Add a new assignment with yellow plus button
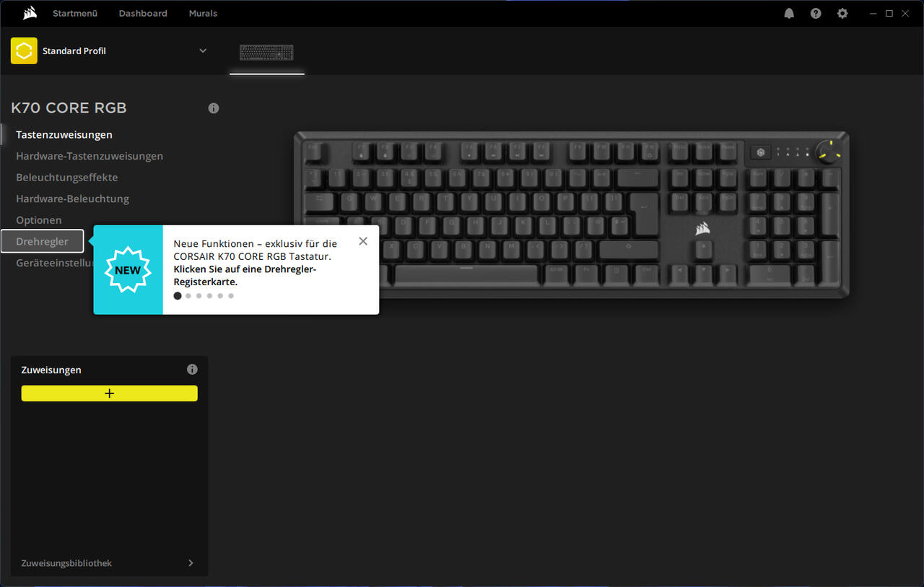 [x=109, y=393]
